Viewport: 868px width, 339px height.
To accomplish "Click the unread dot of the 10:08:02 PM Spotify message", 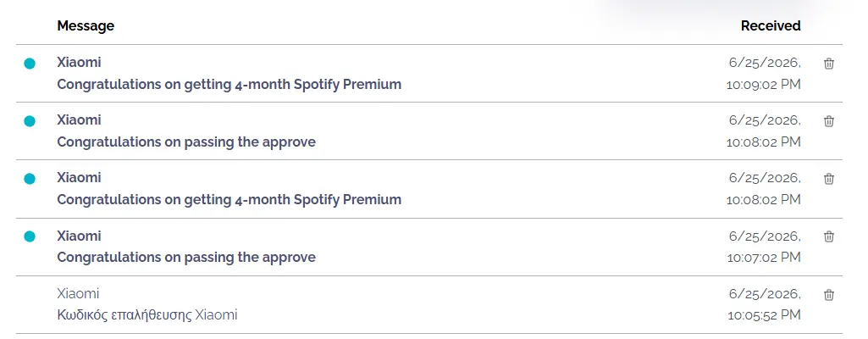I will [x=30, y=179].
